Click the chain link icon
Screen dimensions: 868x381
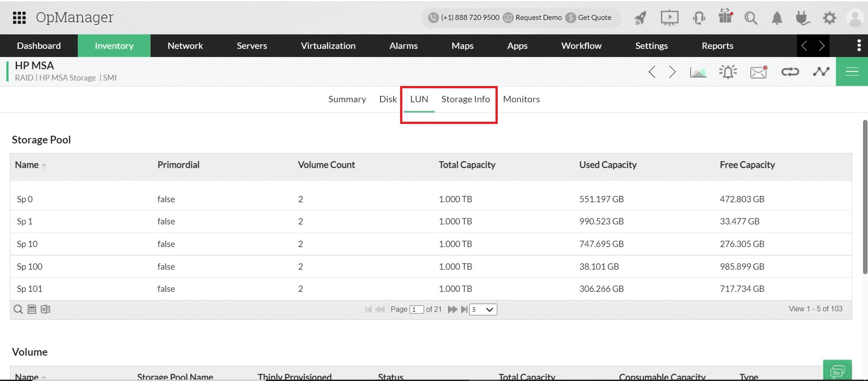(x=790, y=72)
